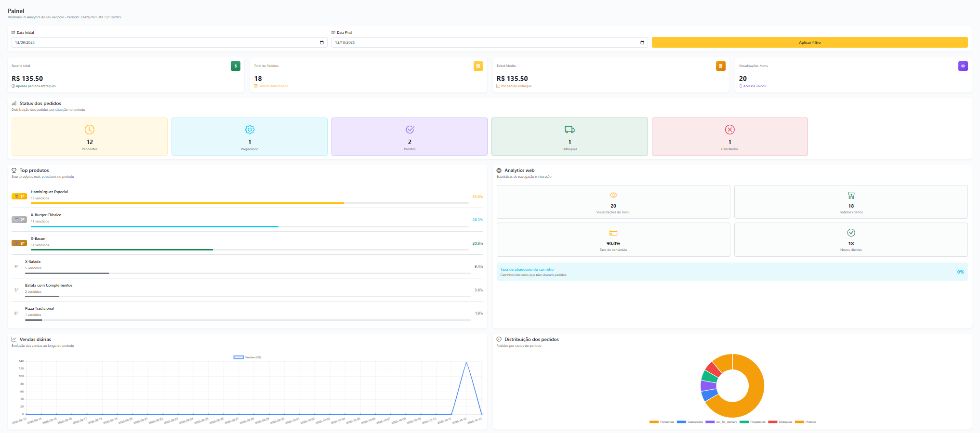Viewport: 980px width, 433px height.
Task: Click the credit card icon for Taxa de conversão
Action: [613, 233]
